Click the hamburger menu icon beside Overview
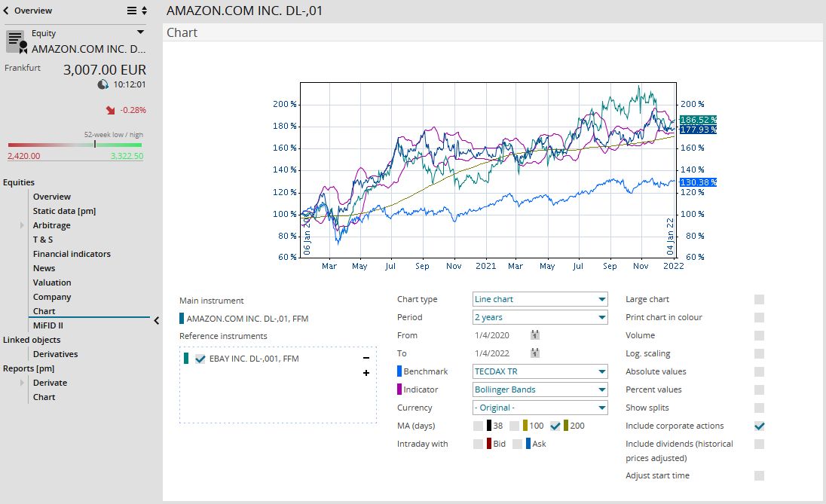 pyautogui.click(x=132, y=11)
